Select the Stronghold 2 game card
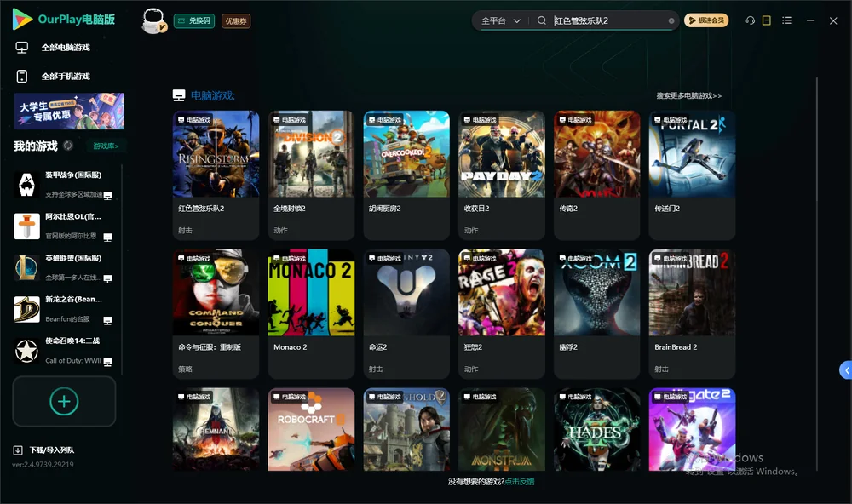The image size is (852, 504). [x=406, y=429]
